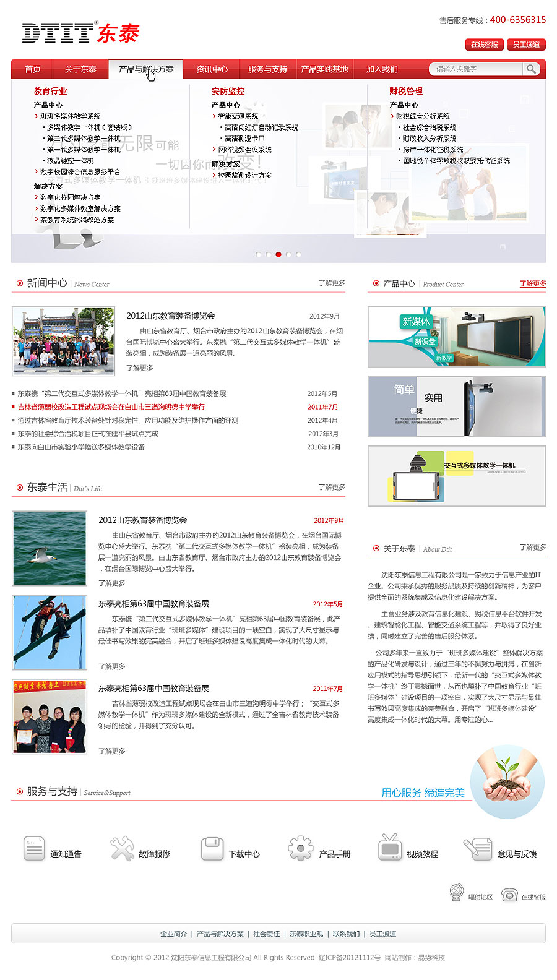Open the 服务与支持 navigation tab
Screen dimensions: 557x980
pos(267,69)
